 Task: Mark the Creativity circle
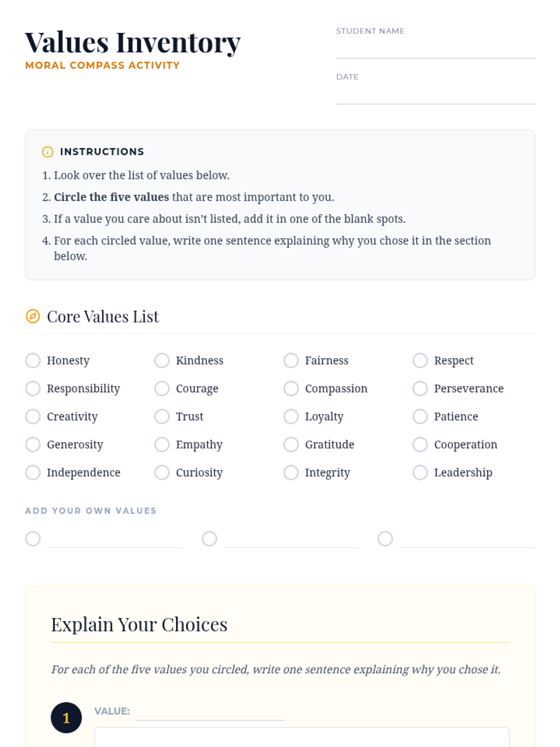tap(33, 416)
